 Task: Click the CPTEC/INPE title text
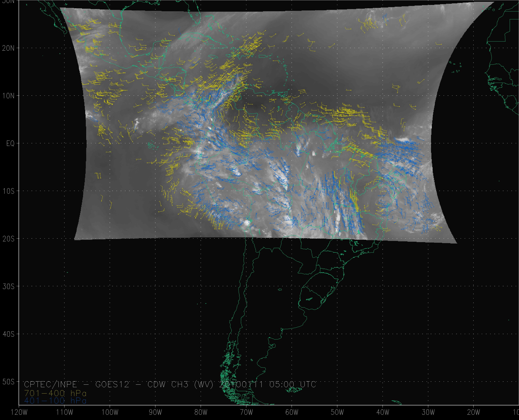click(50, 384)
